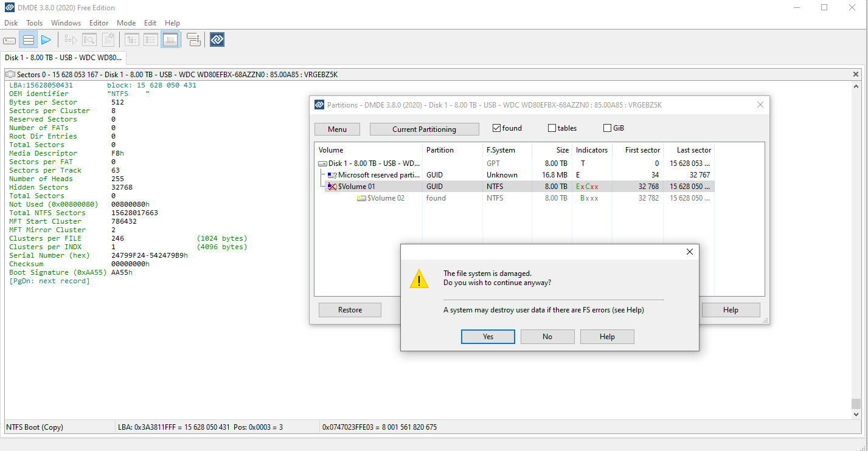Click Help in the warning dialog
Image resolution: width=868 pixels, height=451 pixels.
point(607,337)
